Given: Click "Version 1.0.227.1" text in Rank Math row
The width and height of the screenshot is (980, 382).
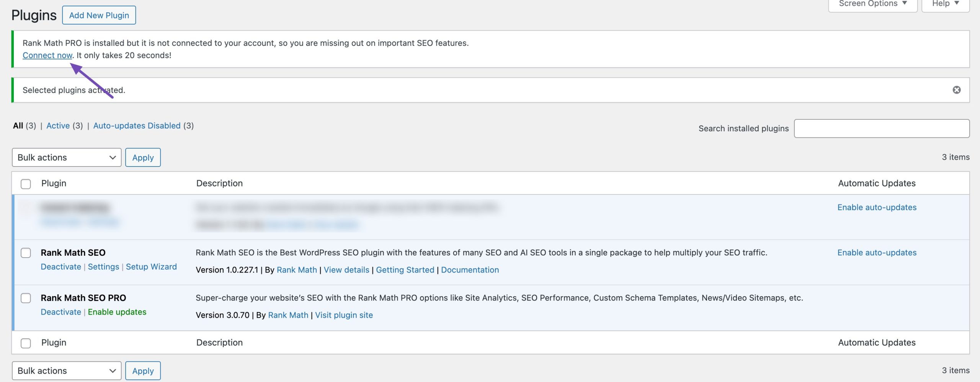Looking at the screenshot, I should 227,270.
